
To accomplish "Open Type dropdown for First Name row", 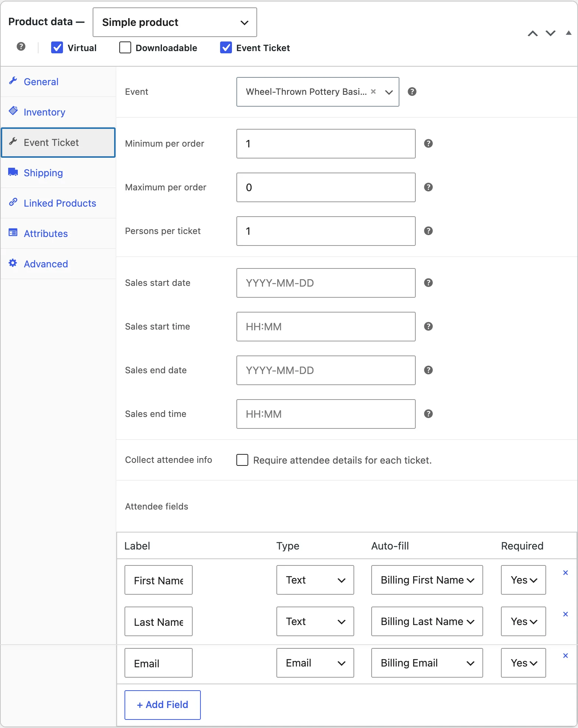I will point(315,580).
